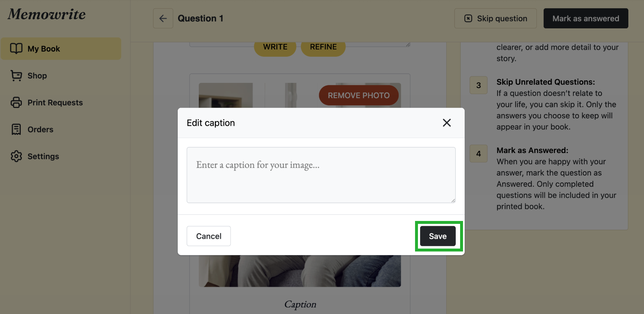This screenshot has height=314, width=644.
Task: Go back with the left arrow button
Action: click(163, 19)
